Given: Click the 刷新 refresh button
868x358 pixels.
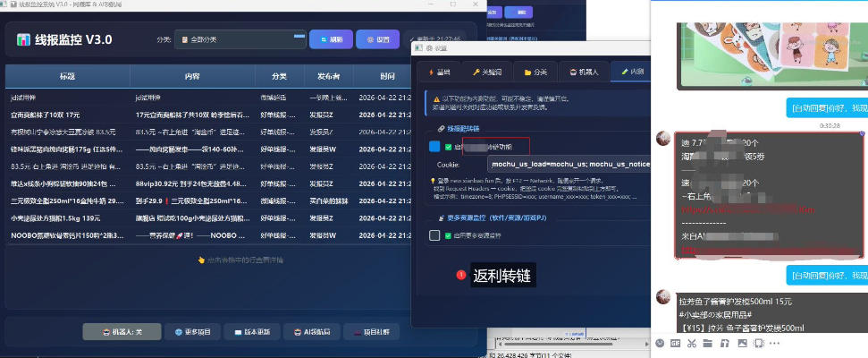Looking at the screenshot, I should click(331, 39).
